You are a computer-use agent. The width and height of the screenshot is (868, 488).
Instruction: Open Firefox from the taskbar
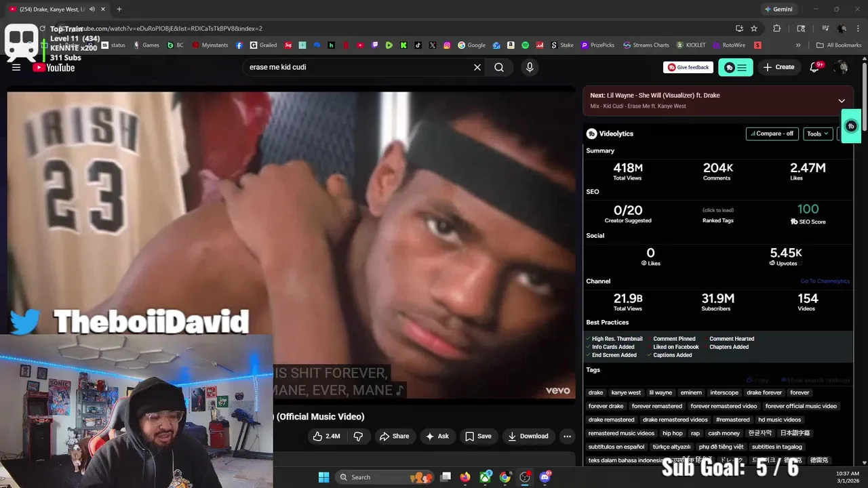465,477
